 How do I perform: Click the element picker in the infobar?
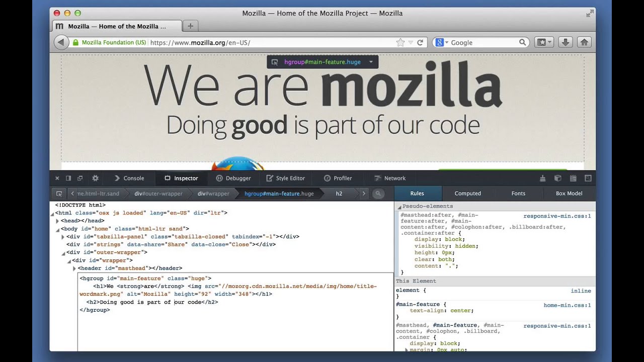point(275,62)
